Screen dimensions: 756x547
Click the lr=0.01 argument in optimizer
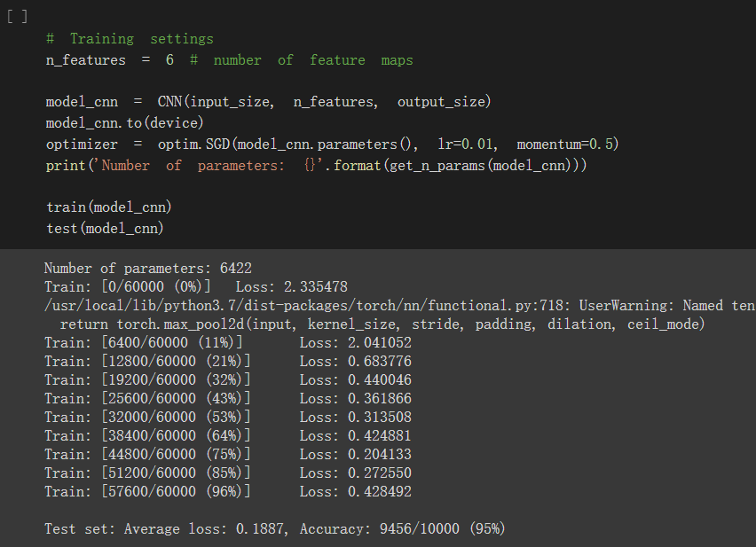pos(468,144)
